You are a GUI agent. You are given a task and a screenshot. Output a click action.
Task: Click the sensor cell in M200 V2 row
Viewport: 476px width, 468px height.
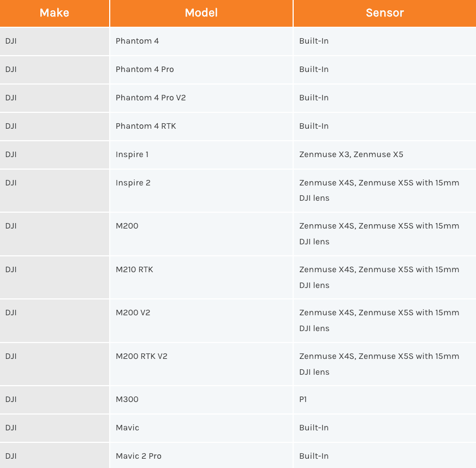[385, 321]
